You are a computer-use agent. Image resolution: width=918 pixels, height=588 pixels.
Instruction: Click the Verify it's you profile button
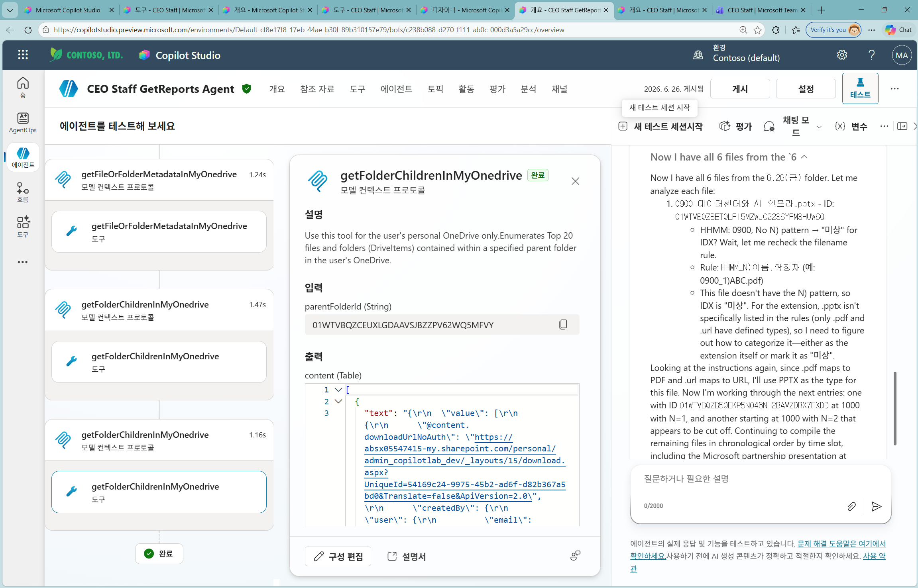click(x=833, y=30)
